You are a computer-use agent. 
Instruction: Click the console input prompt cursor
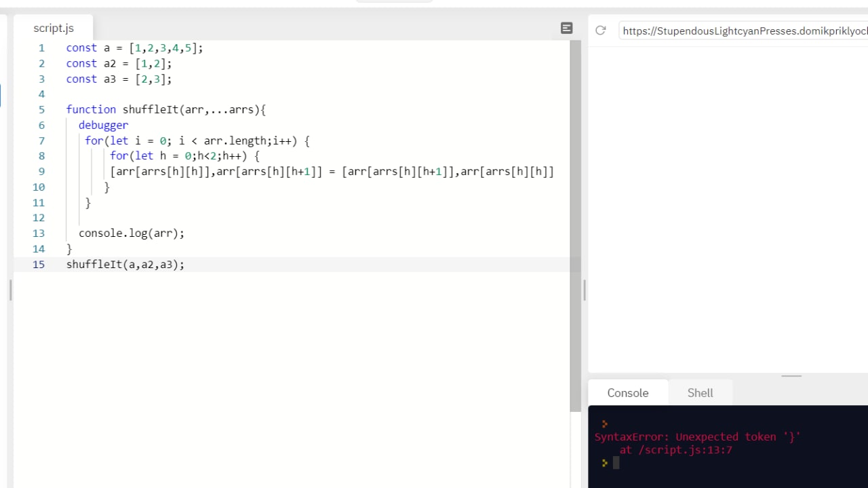(616, 462)
